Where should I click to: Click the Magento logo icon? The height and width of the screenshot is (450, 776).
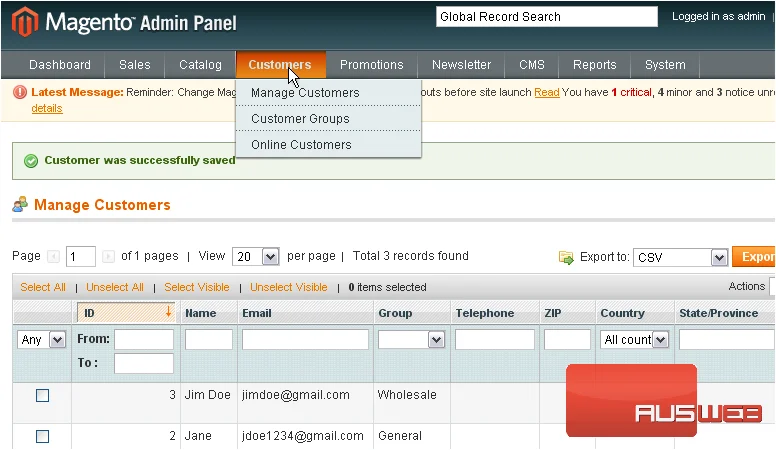(25, 22)
